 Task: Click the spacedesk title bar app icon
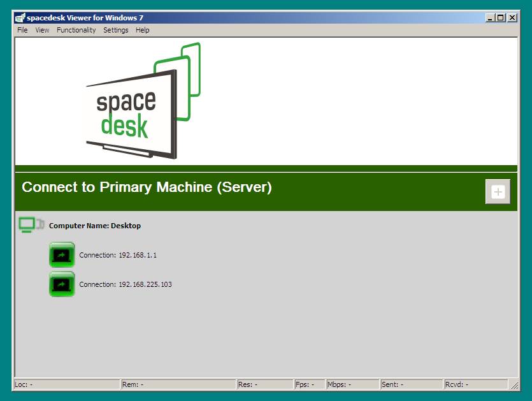point(20,18)
